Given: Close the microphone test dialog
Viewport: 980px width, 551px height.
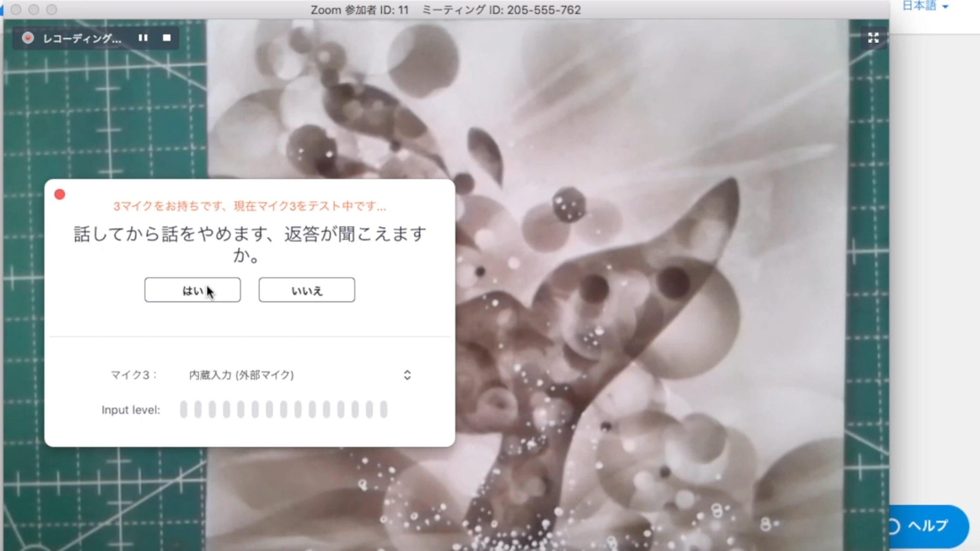Looking at the screenshot, I should click(x=60, y=194).
